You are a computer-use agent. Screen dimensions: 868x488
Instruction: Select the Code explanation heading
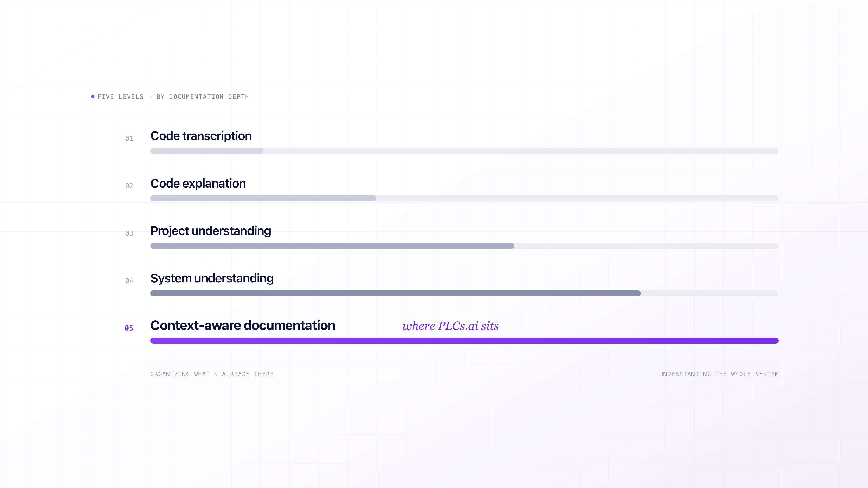click(x=198, y=183)
